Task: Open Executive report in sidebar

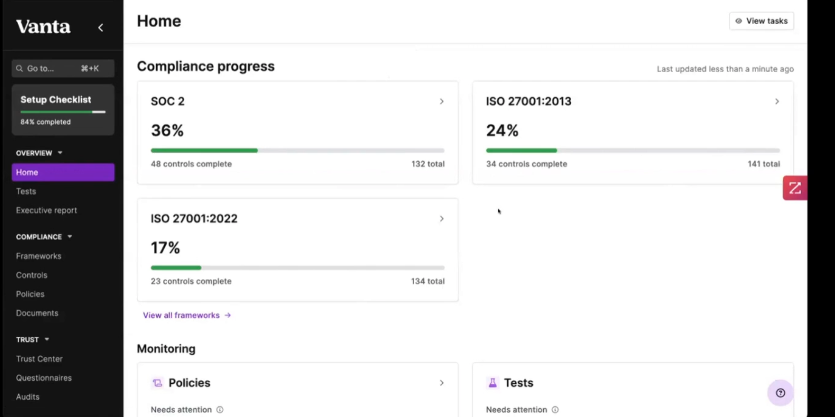Action: [x=46, y=210]
